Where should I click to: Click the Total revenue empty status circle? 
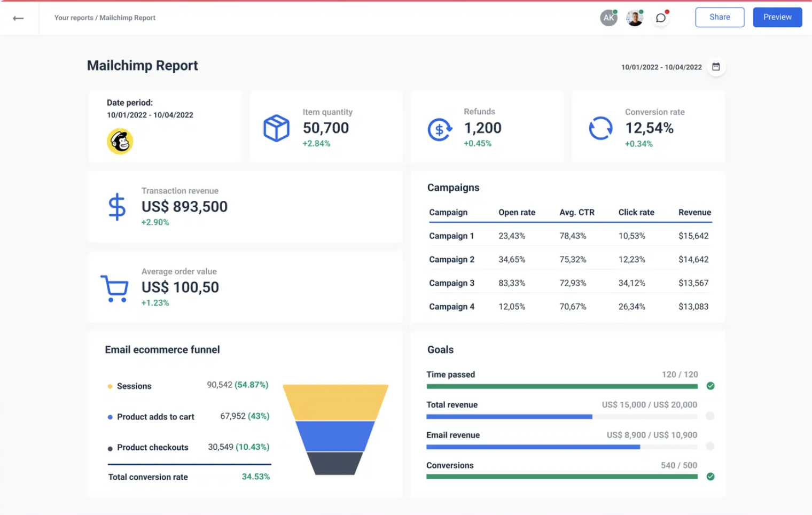pos(710,416)
